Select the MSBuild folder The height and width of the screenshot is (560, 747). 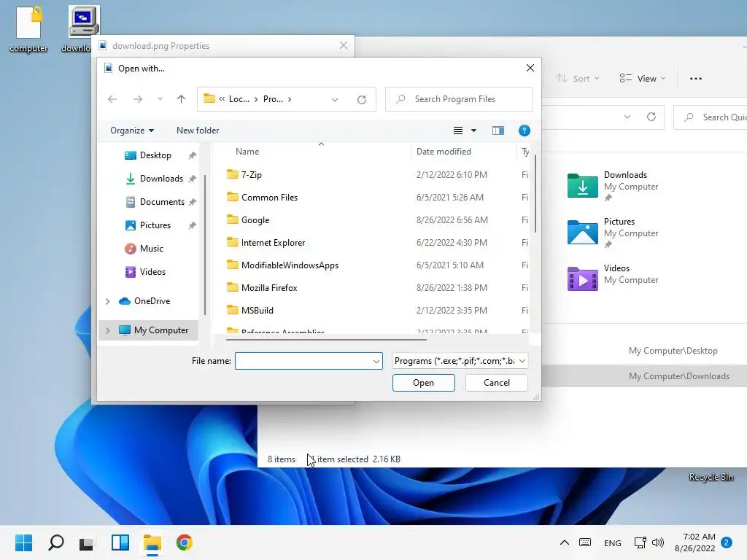pos(258,311)
